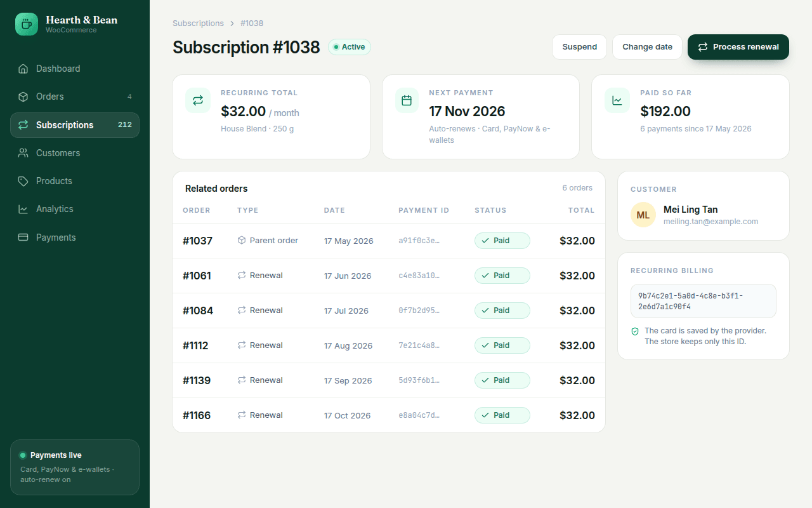Click the Payments live status card
812x508 pixels.
pos(75,467)
